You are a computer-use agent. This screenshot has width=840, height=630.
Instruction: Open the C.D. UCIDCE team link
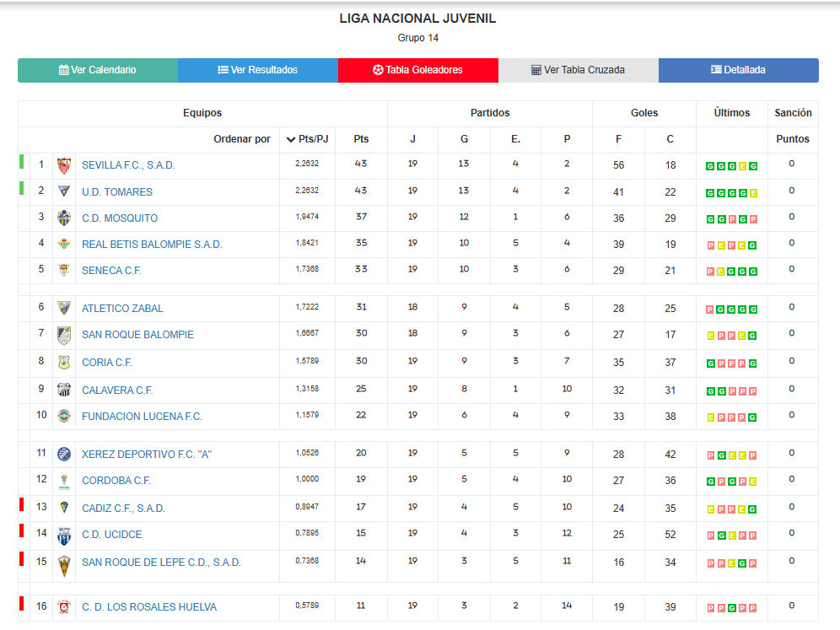112,535
